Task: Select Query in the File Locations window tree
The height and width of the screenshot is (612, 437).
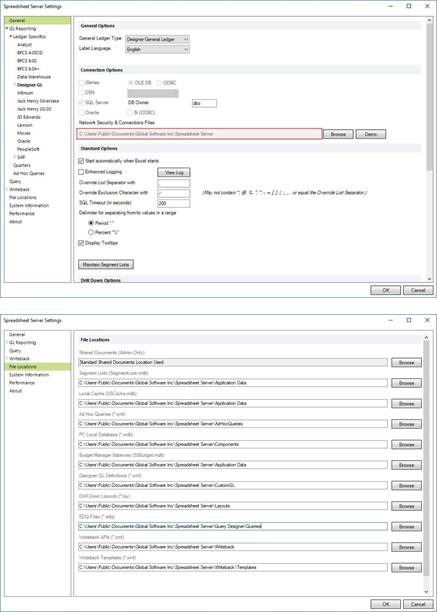Action: coord(15,350)
